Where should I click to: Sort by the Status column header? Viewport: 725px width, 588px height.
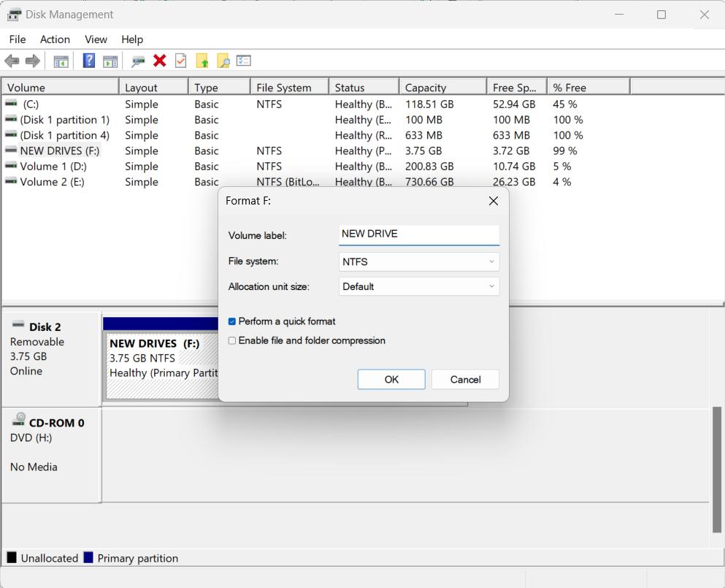point(364,88)
